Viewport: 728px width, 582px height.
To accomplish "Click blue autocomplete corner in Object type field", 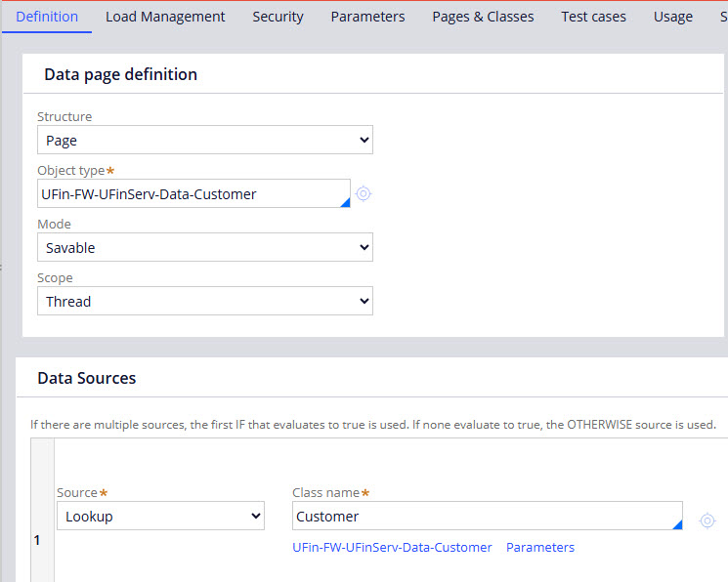I will (344, 202).
